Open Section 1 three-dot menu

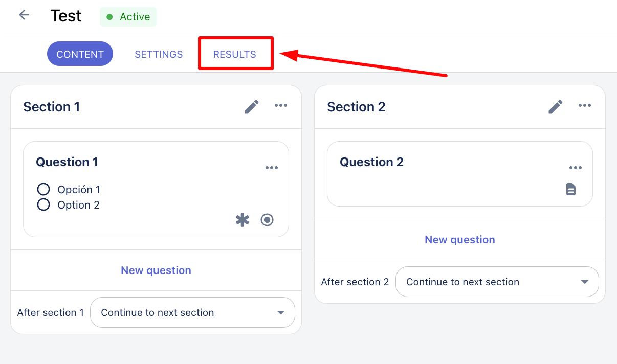point(281,106)
